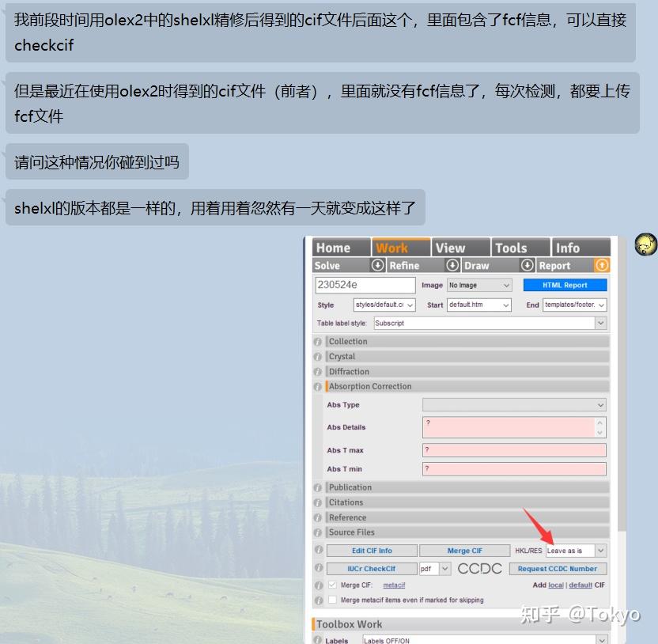
Task: Toggle the Merge CIF checkbox
Action: tap(333, 585)
